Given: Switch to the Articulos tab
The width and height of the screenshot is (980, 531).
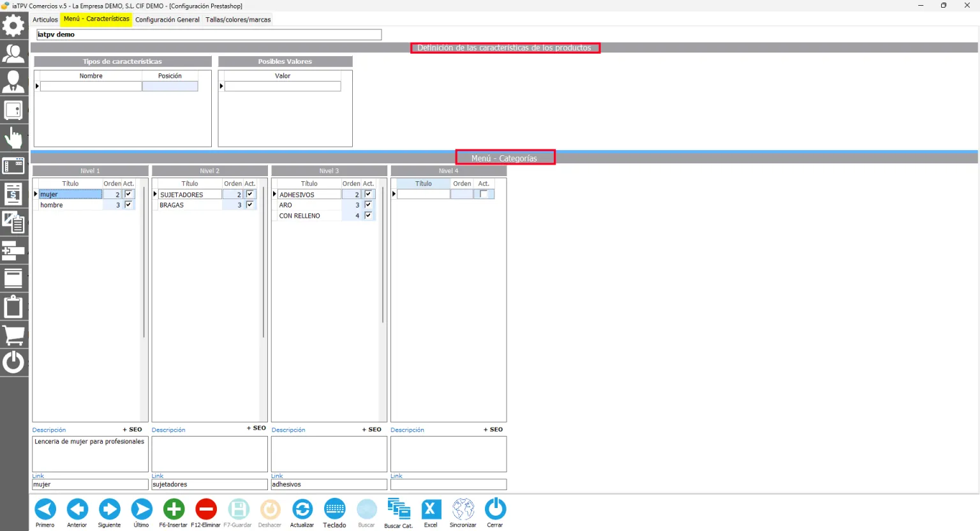Looking at the screenshot, I should click(x=45, y=20).
